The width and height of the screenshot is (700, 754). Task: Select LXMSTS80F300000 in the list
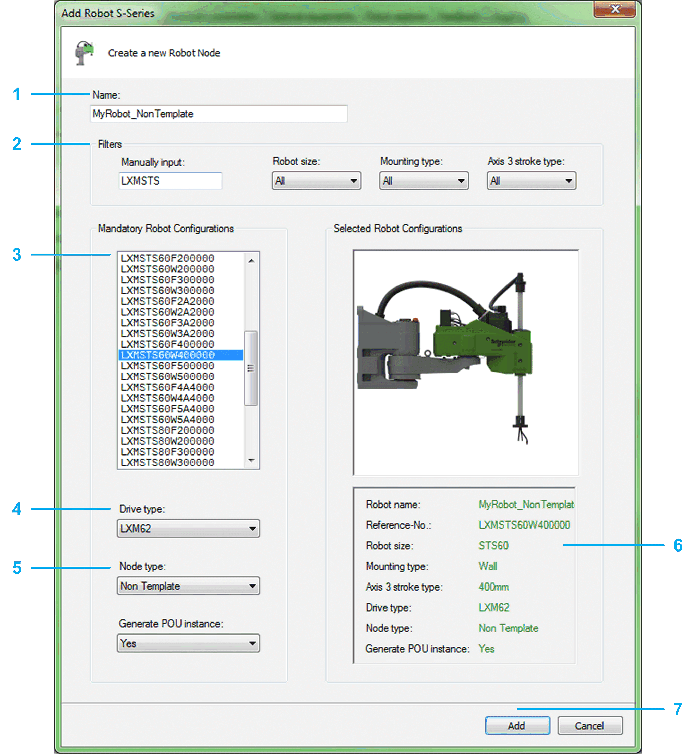pyautogui.click(x=181, y=452)
